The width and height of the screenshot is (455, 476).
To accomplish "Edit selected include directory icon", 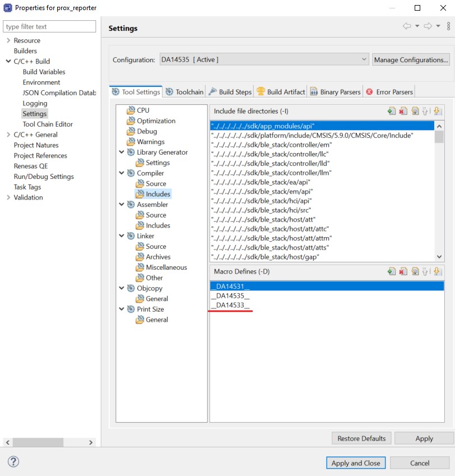I will coord(415,111).
